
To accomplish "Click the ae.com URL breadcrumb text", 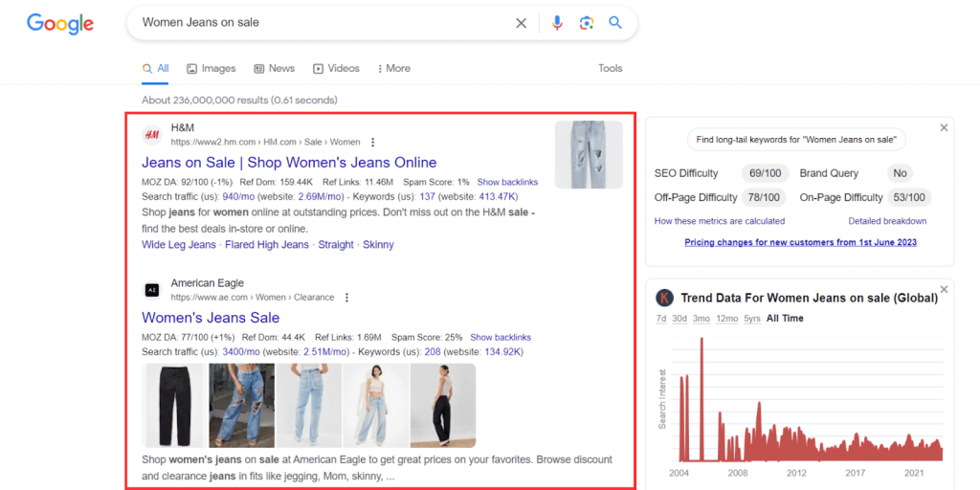I will (x=253, y=298).
